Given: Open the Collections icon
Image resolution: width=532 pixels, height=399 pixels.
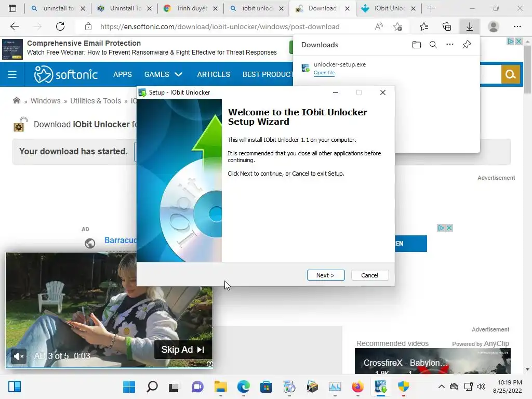Looking at the screenshot, I should point(447,26).
